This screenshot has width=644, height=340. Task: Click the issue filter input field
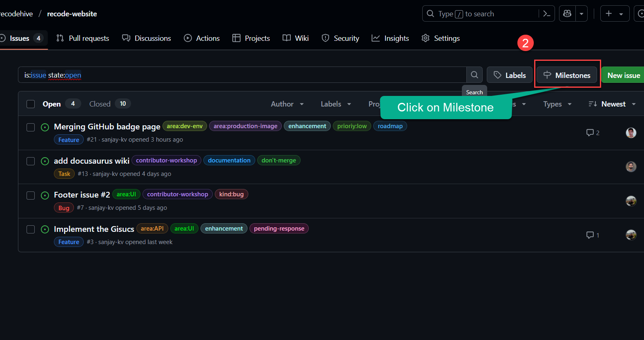click(242, 75)
